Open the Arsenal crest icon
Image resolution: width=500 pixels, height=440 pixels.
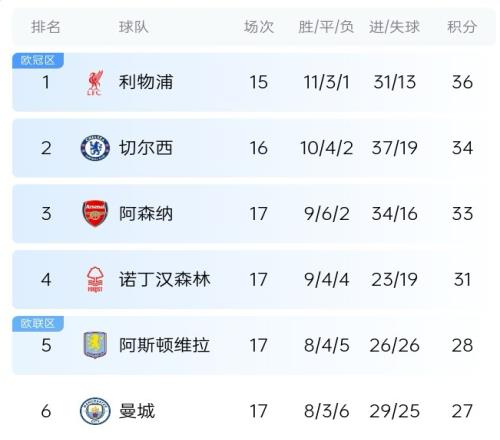pos(95,213)
